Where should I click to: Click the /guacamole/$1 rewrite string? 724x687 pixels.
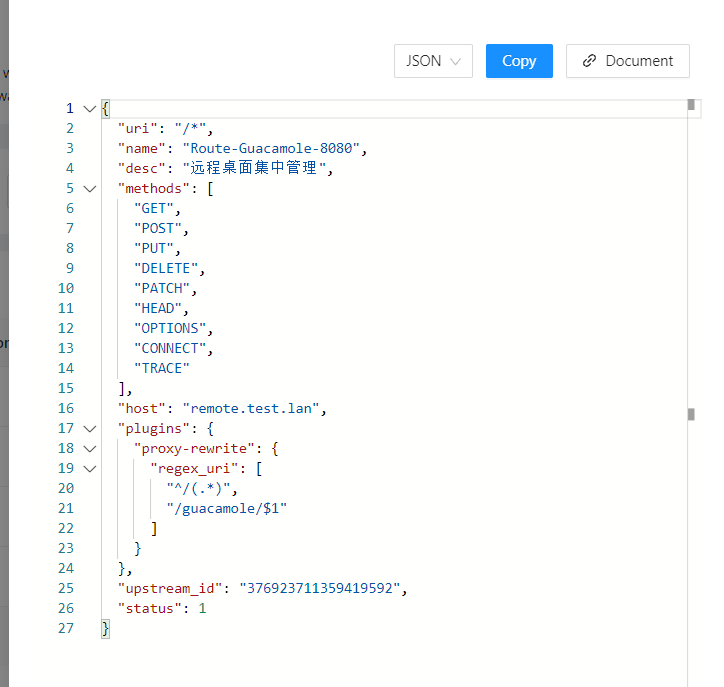coord(227,508)
